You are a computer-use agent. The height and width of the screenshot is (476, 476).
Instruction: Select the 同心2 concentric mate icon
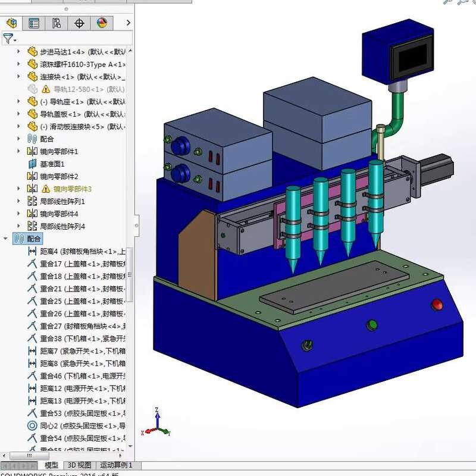click(x=32, y=425)
